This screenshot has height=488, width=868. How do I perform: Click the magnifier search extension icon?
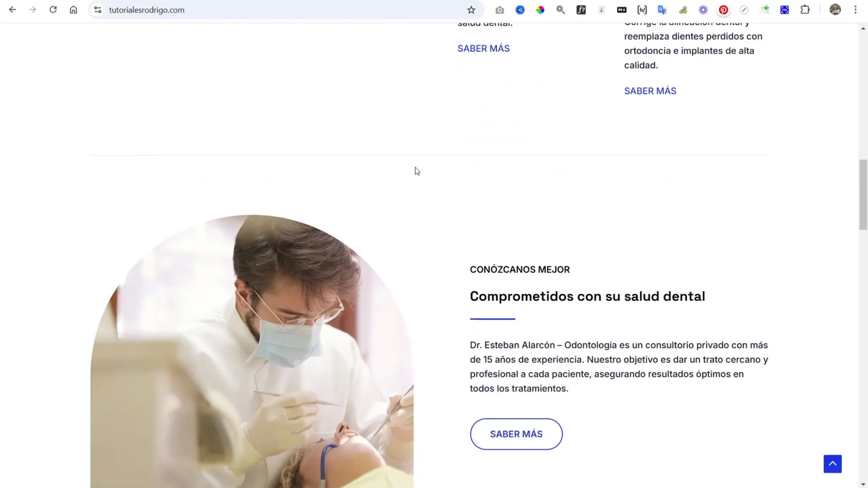[x=560, y=10]
